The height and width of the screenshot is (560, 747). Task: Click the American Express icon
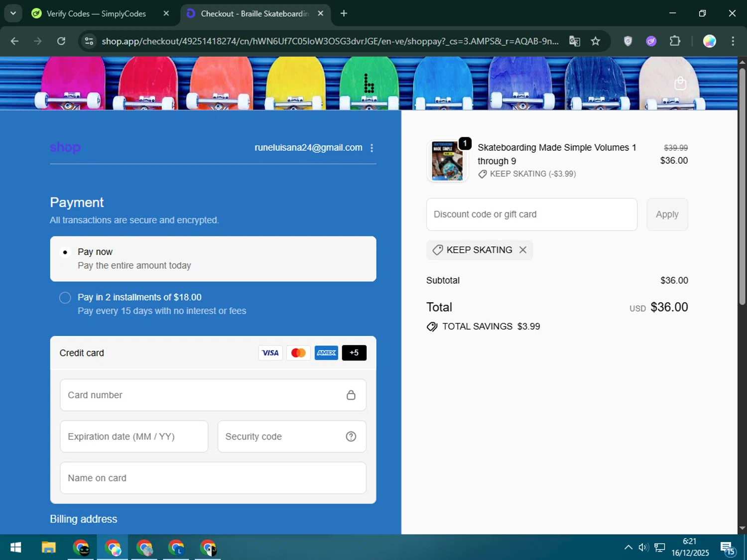tap(326, 353)
